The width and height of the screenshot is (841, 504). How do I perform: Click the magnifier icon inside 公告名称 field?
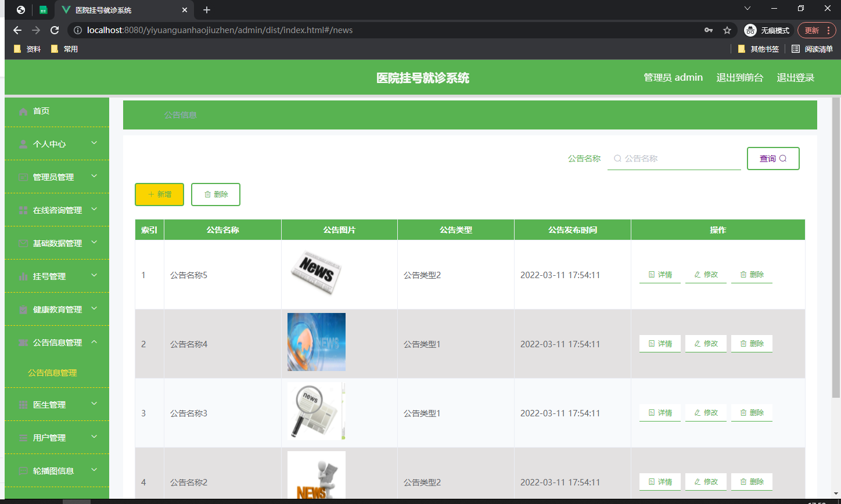617,159
